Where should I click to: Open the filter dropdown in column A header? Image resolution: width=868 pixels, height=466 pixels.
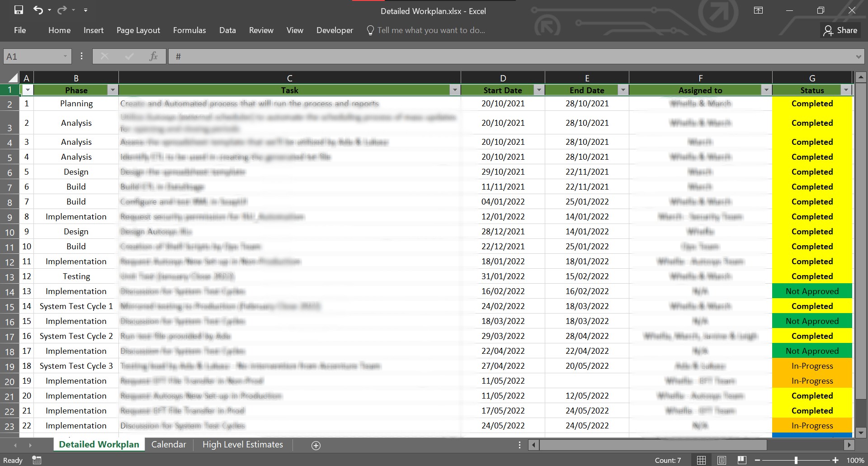(28, 90)
